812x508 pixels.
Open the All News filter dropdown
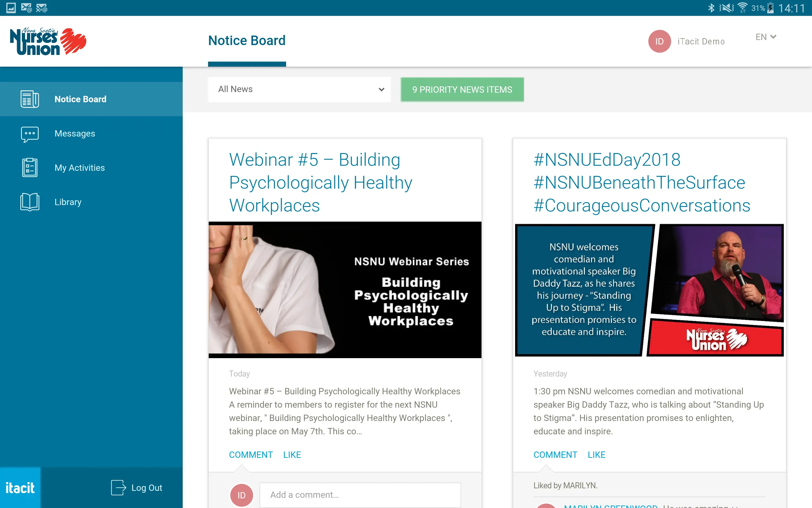[x=299, y=89]
